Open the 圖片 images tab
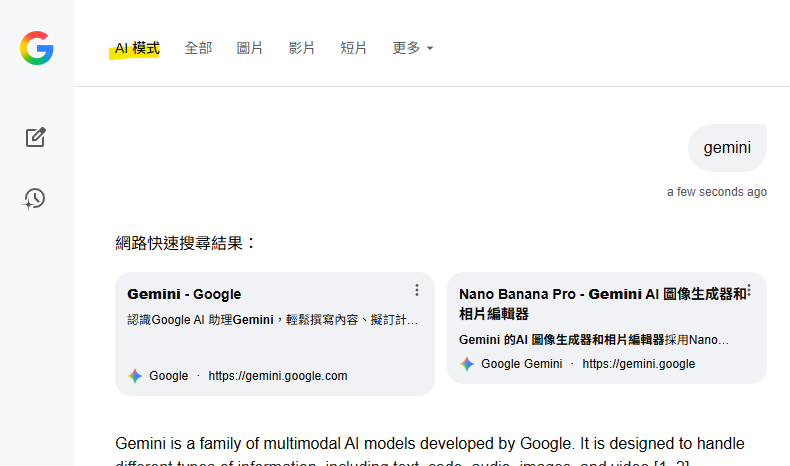Viewport: 790px width, 466px height. point(250,48)
